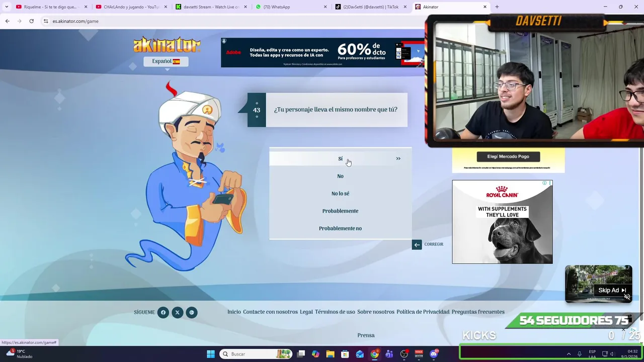Skip the video ad
The image size is (644, 362).
(612, 290)
